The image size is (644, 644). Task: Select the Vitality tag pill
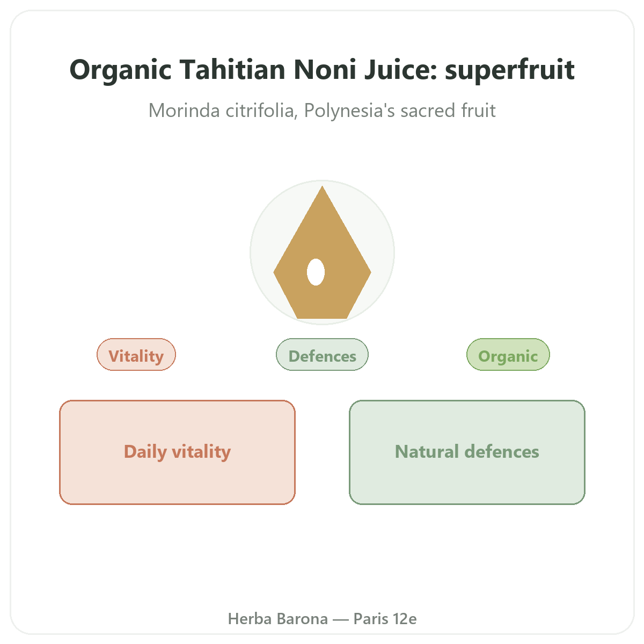136,355
